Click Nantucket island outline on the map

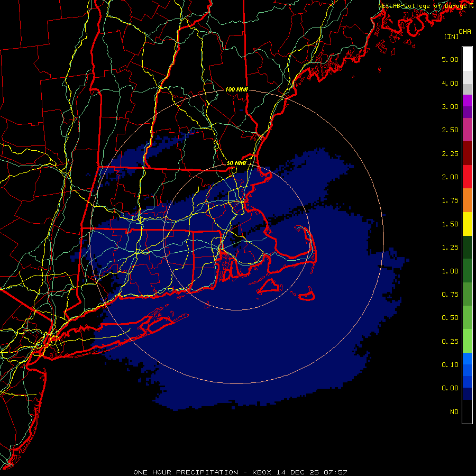coord(306,294)
